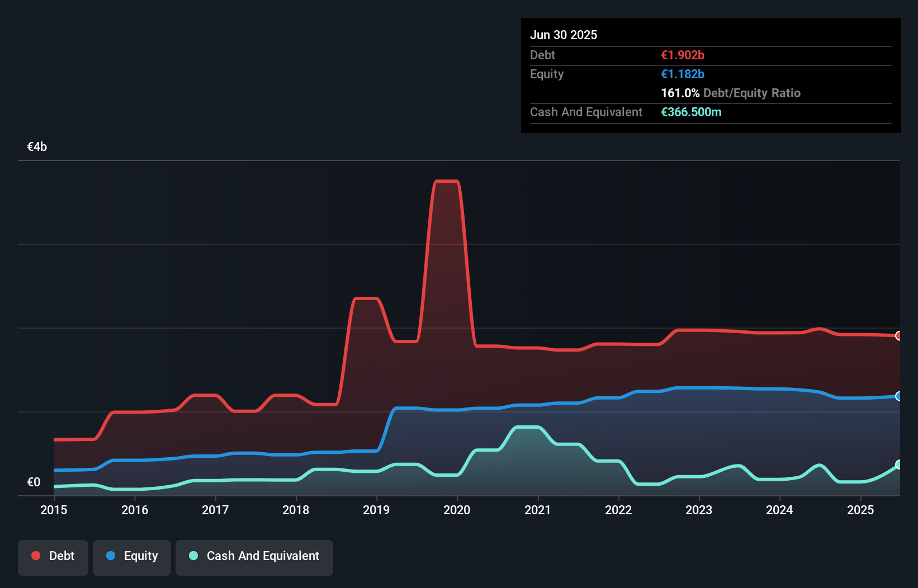This screenshot has height=588, width=918.
Task: Select the blue Equity endpoint marker
Action: (x=899, y=396)
